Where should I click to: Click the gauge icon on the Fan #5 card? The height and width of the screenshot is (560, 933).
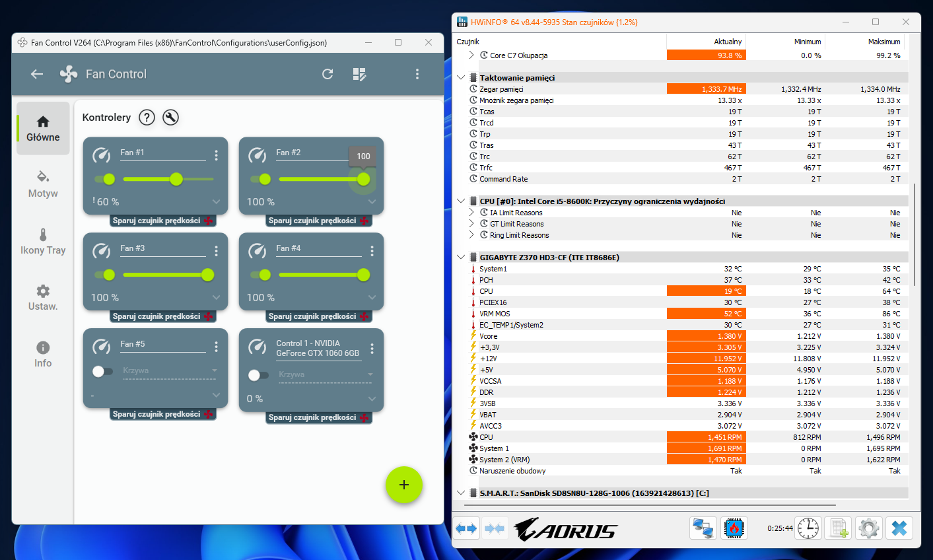(101, 347)
